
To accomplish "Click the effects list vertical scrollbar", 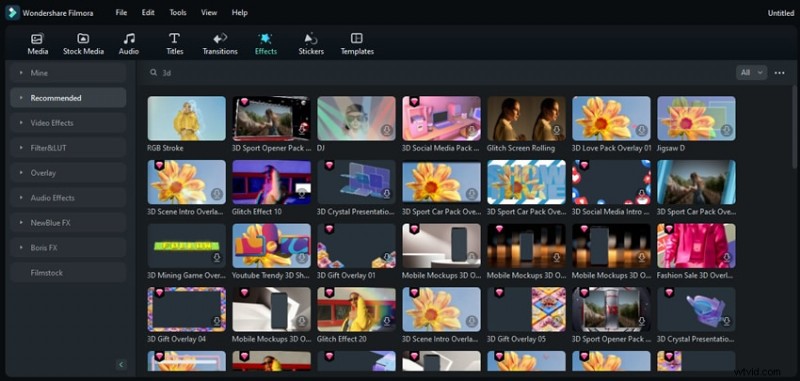I will (794, 128).
